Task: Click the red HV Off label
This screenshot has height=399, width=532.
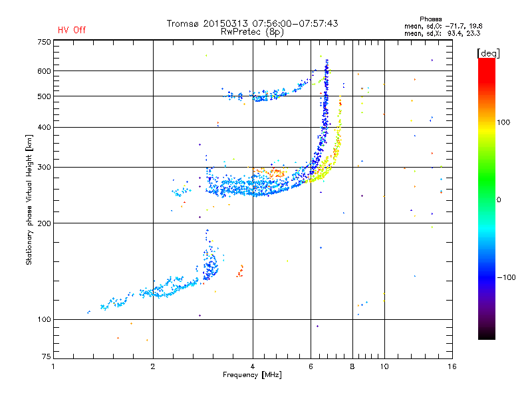Action: click(72, 30)
